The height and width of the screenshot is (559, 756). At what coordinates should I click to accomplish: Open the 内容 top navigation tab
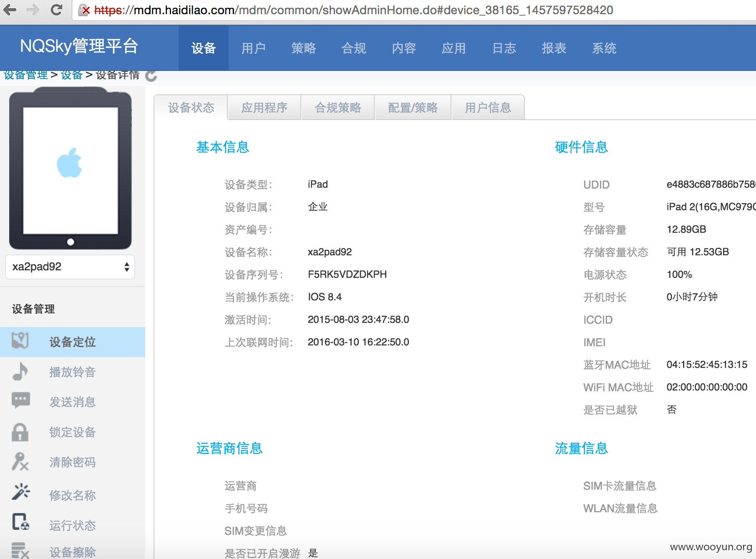pos(404,48)
